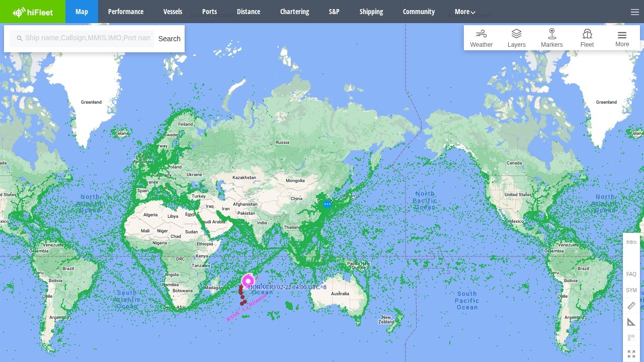Select the ruler distance measuring tool

(x=631, y=306)
